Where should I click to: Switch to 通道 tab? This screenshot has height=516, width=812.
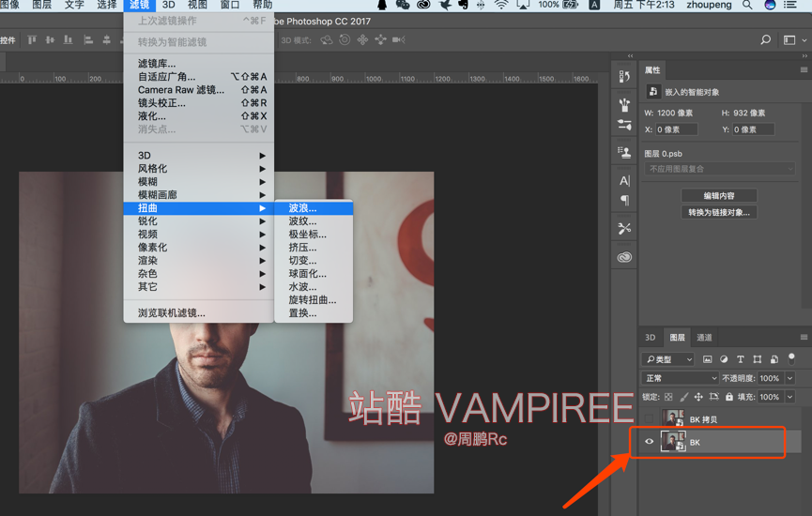704,338
